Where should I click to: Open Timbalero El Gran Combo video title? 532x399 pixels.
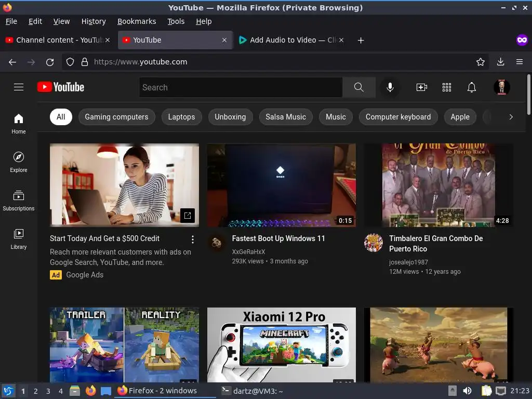tap(436, 244)
